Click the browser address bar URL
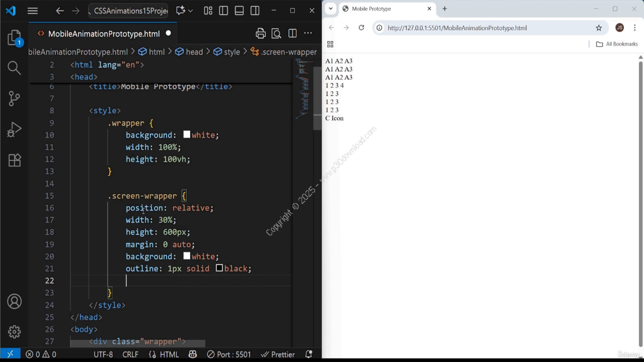Screen dimensions: 644x362 [457, 28]
